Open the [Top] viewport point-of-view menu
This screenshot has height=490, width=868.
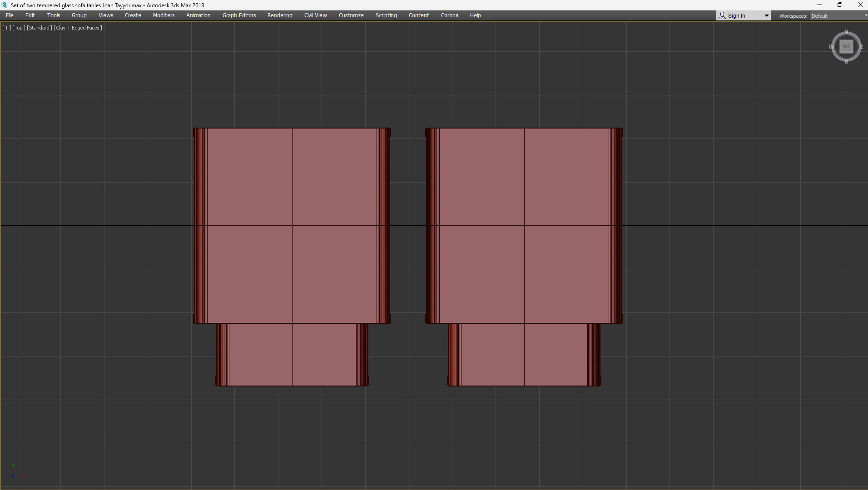click(19, 28)
